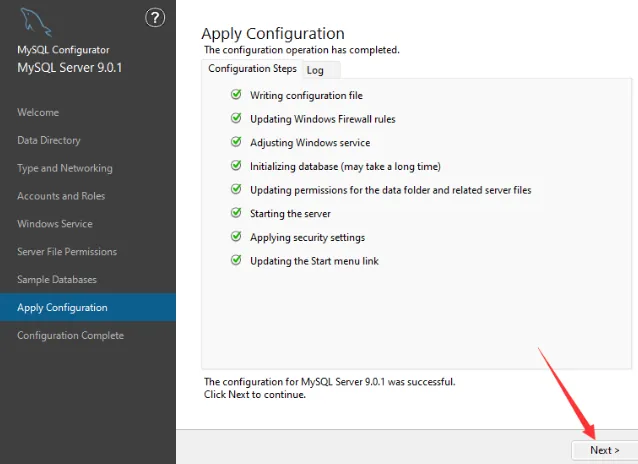Viewport: 638px width, 464px height.
Task: Click the 'Click Next to continue.' text
Action: click(x=255, y=395)
